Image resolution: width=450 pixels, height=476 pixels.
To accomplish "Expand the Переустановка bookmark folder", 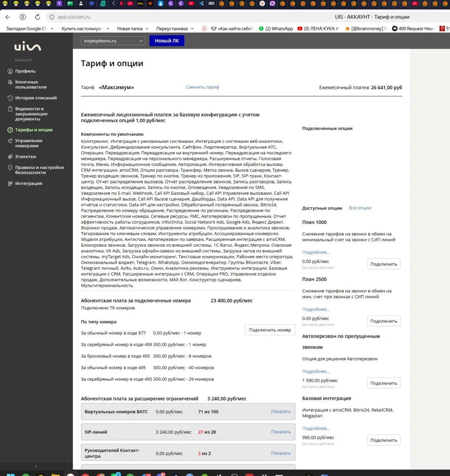I will click(175, 29).
